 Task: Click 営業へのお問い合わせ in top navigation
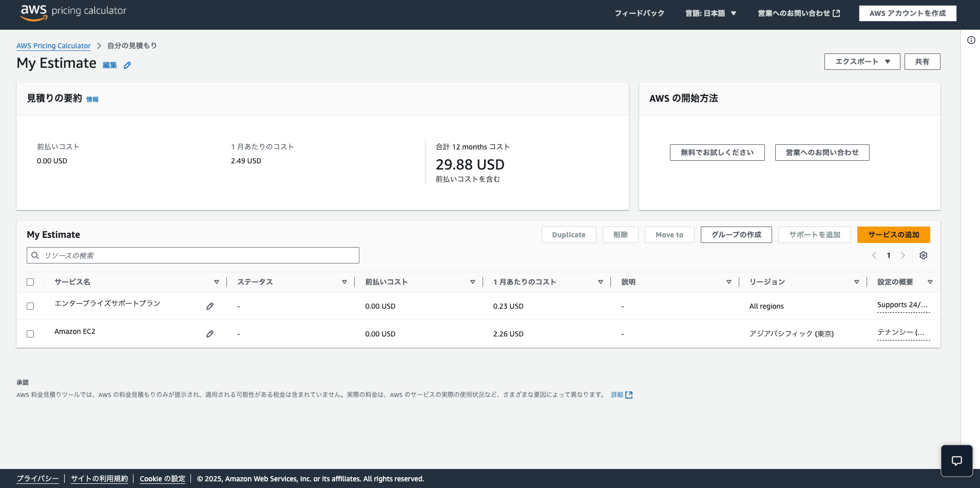pos(799,13)
